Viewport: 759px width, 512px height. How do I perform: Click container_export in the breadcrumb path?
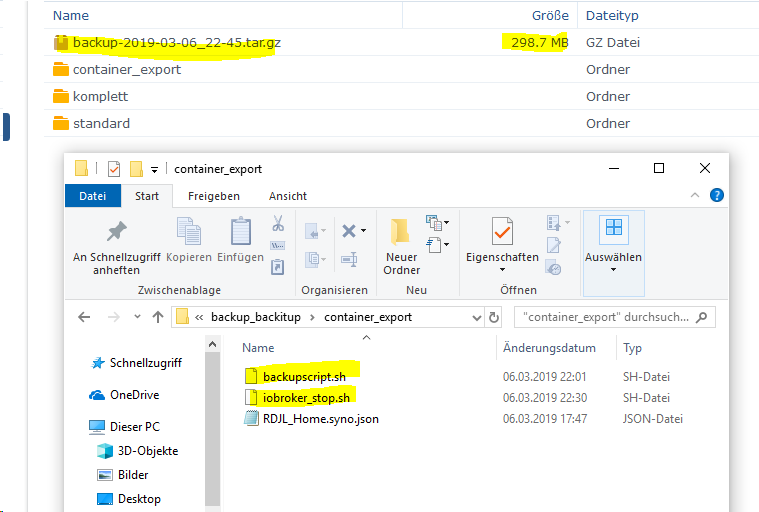click(368, 317)
